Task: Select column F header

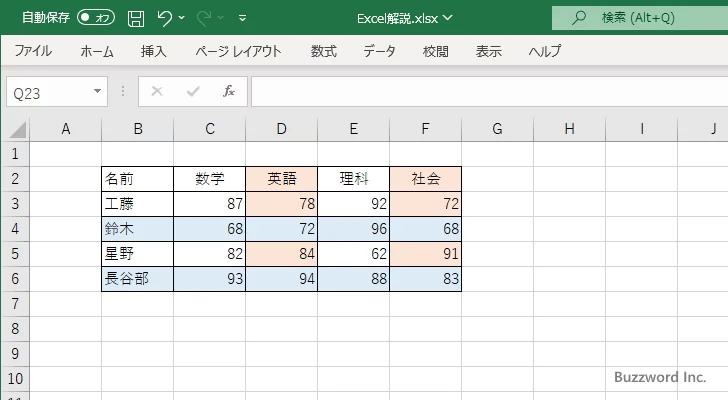Action: [x=425, y=129]
